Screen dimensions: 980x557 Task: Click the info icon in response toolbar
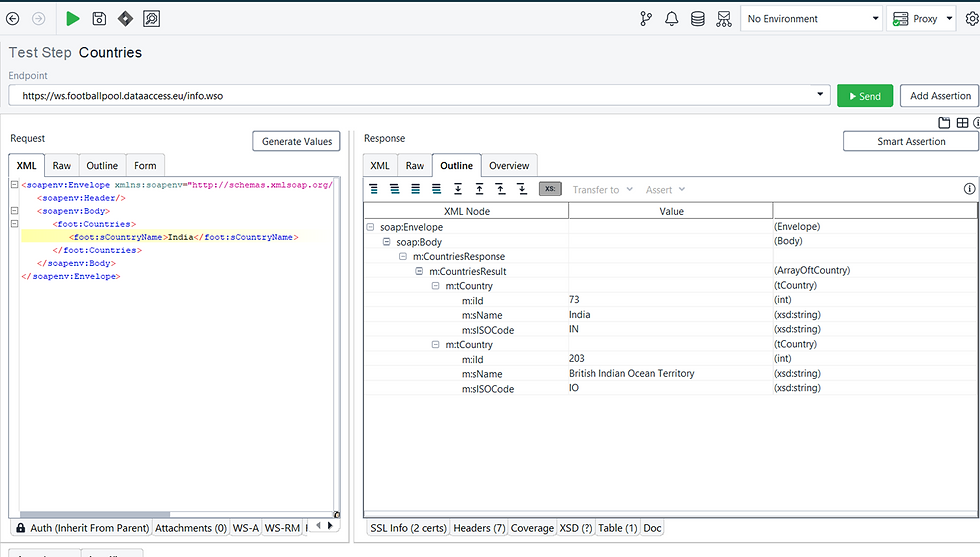pyautogui.click(x=969, y=188)
